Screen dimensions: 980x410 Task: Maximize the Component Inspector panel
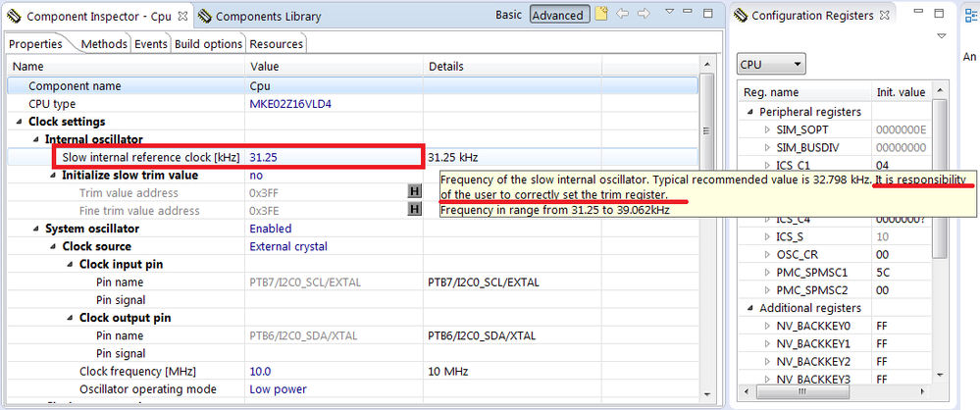708,13
